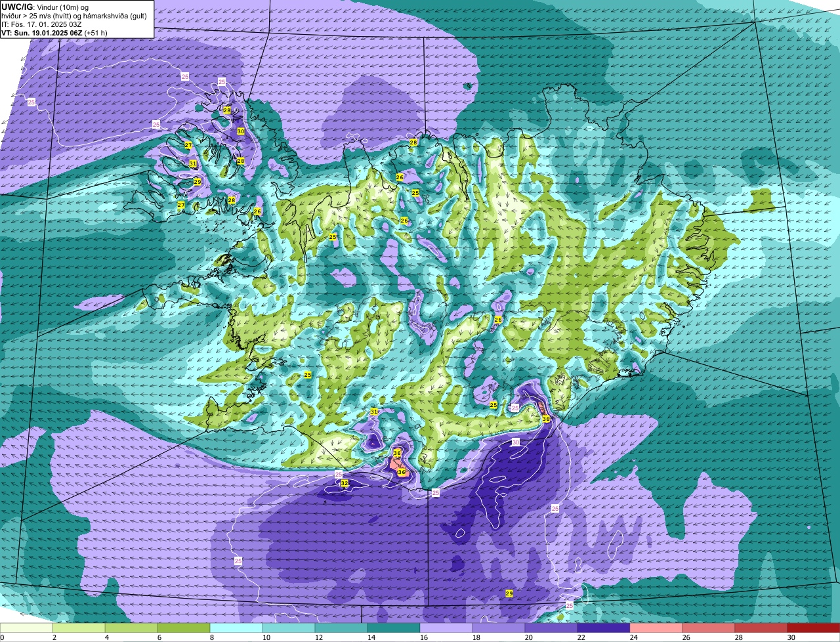
Task: Click the title text "UWC/IG: Vindur (10m) og"
Action: pos(45,6)
